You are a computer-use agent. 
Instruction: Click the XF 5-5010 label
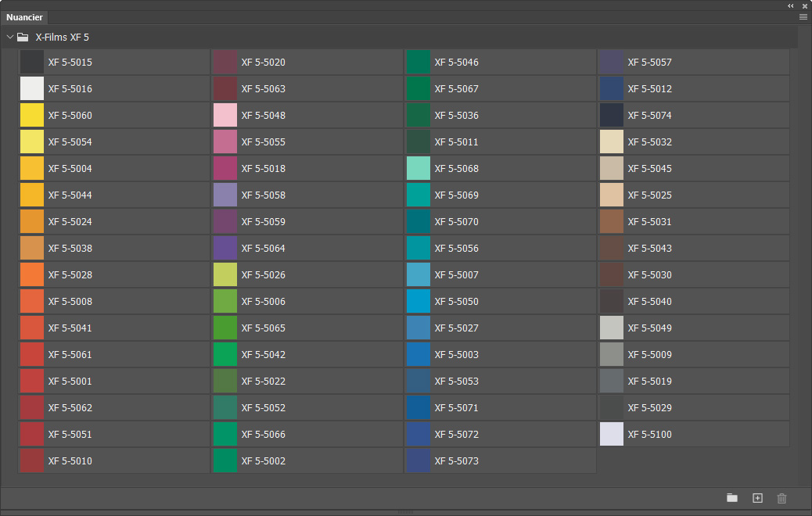click(x=70, y=461)
